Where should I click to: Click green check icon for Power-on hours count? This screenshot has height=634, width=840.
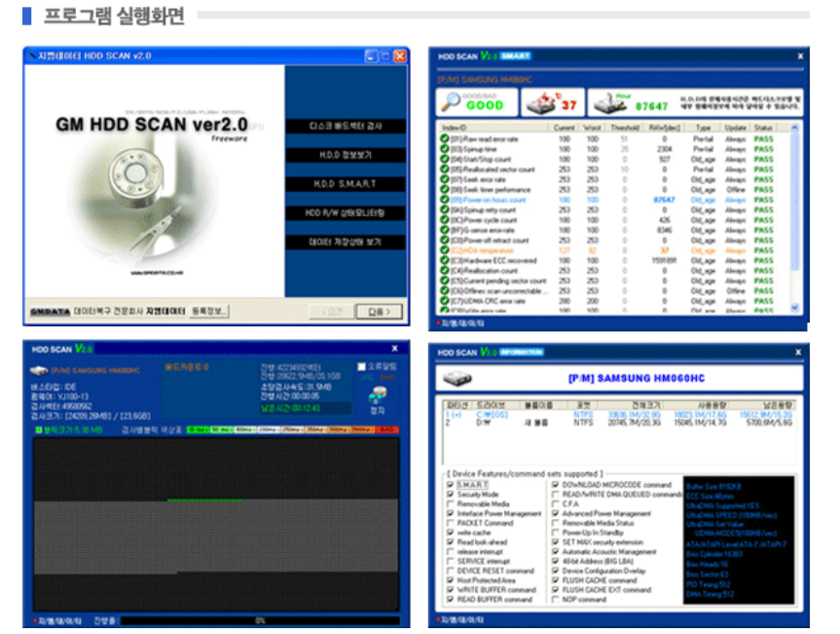[445, 200]
